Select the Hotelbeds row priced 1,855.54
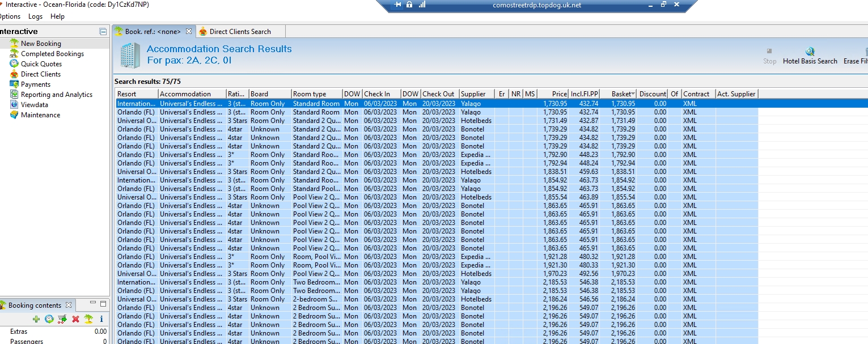The image size is (868, 344). point(437,197)
